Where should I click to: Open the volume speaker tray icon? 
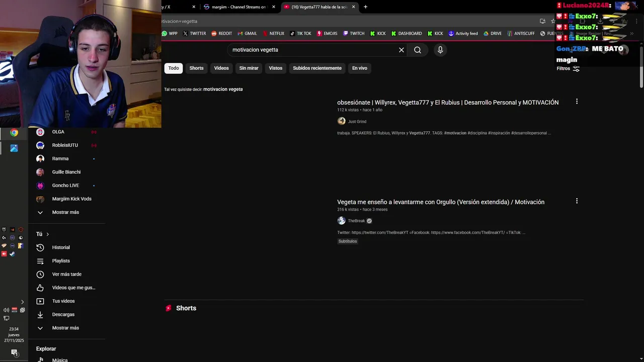coord(6,310)
